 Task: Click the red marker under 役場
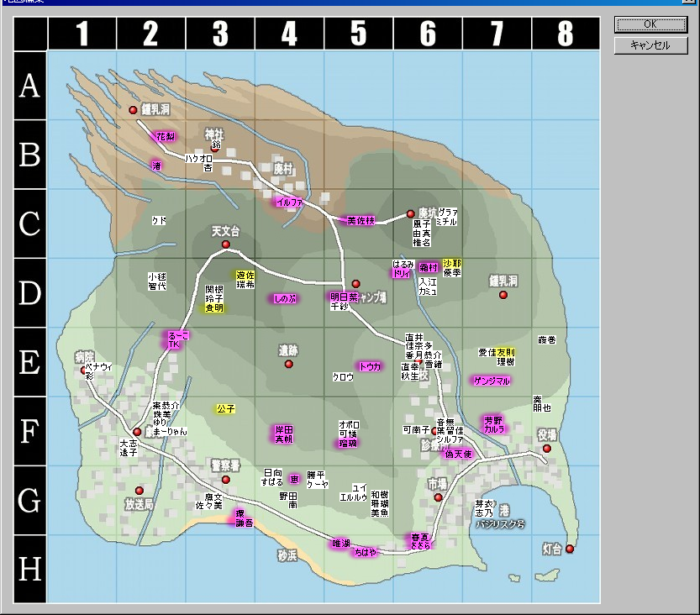pos(547,449)
